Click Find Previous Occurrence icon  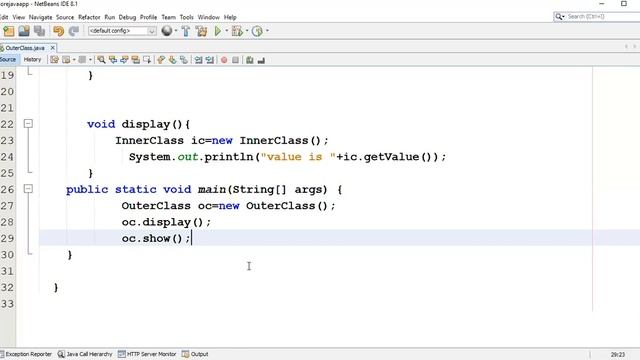pos(113,60)
